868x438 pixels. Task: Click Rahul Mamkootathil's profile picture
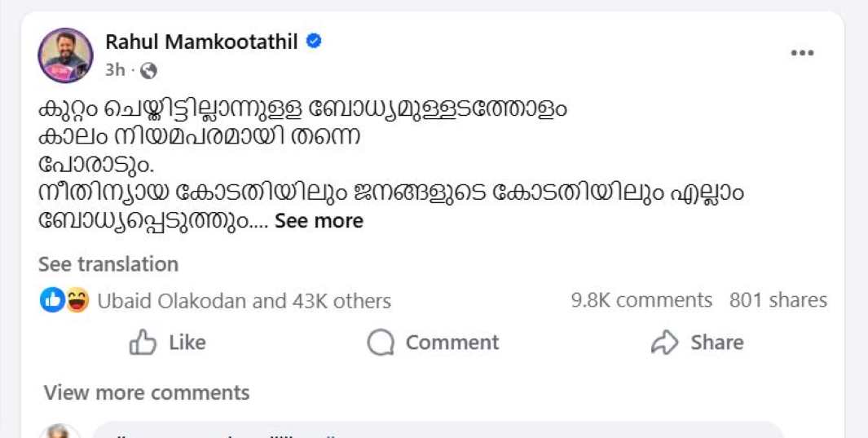pyautogui.click(x=65, y=55)
